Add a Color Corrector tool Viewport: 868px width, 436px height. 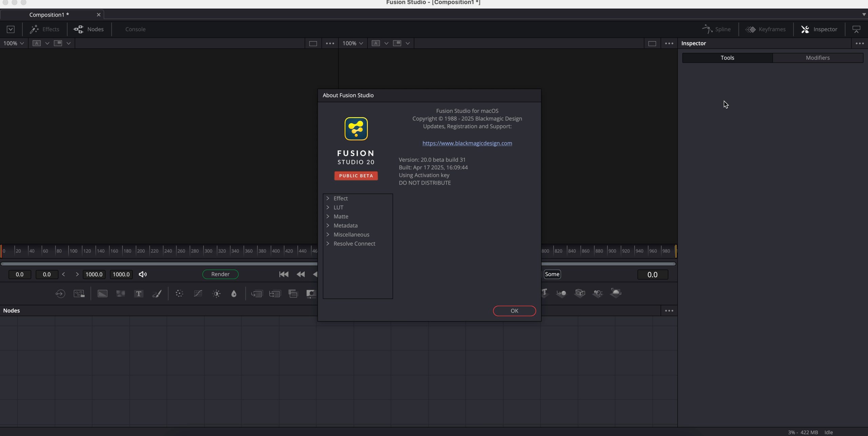[179, 293]
